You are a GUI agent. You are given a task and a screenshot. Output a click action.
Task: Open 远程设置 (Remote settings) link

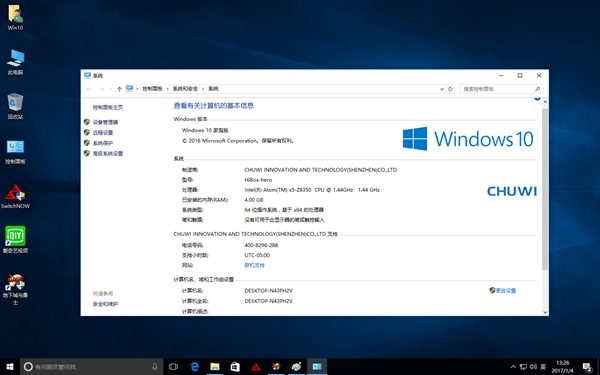(103, 132)
